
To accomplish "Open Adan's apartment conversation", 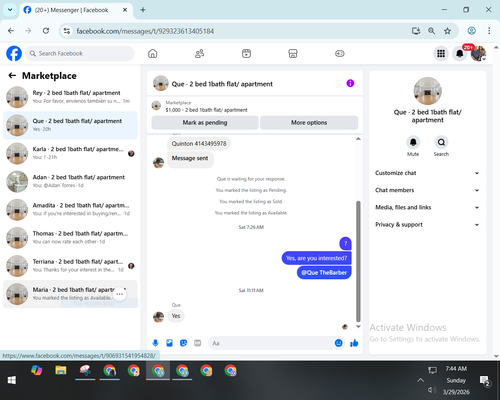I will pos(70,181).
